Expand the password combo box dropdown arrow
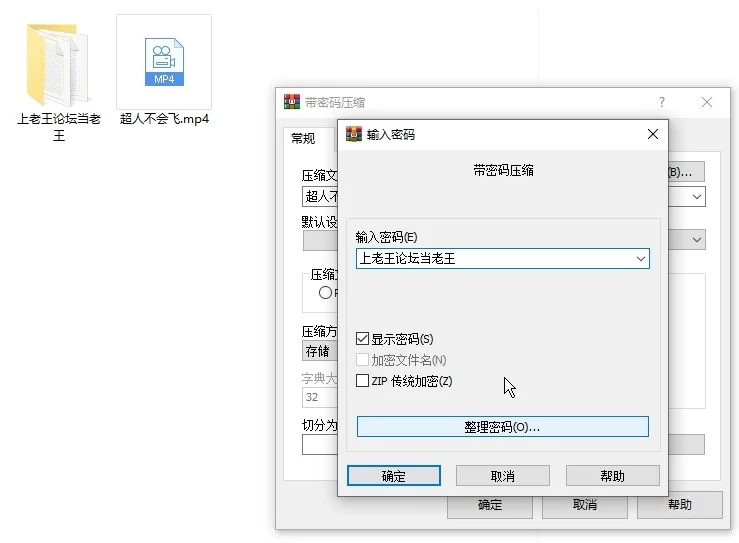The width and height of the screenshot is (739, 543). pos(640,259)
